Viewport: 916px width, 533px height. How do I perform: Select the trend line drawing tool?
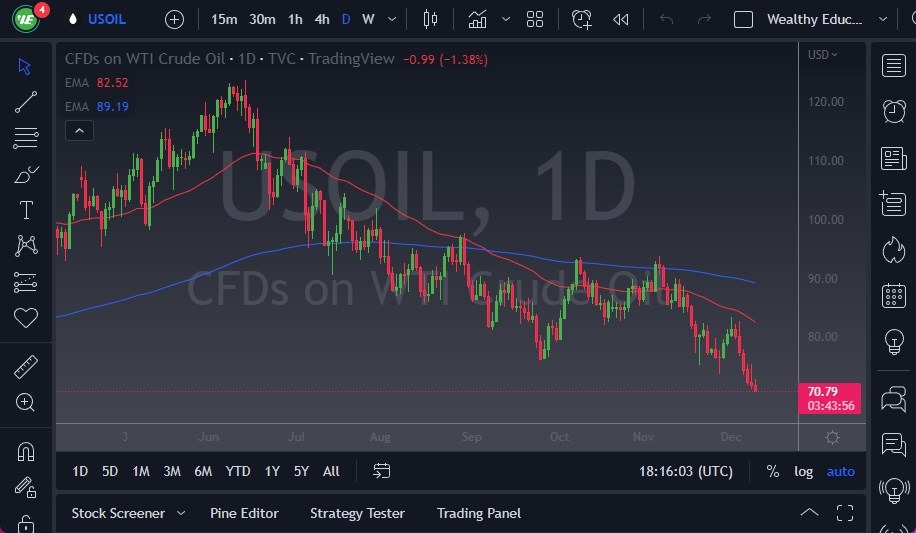pos(26,102)
